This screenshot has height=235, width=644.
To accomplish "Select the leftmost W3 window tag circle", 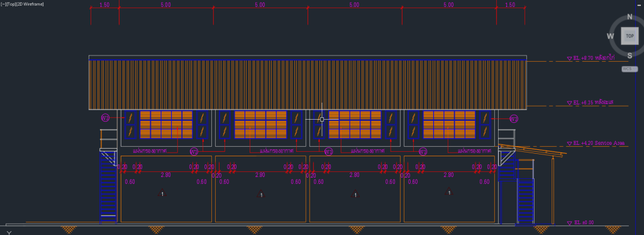I will [106, 118].
